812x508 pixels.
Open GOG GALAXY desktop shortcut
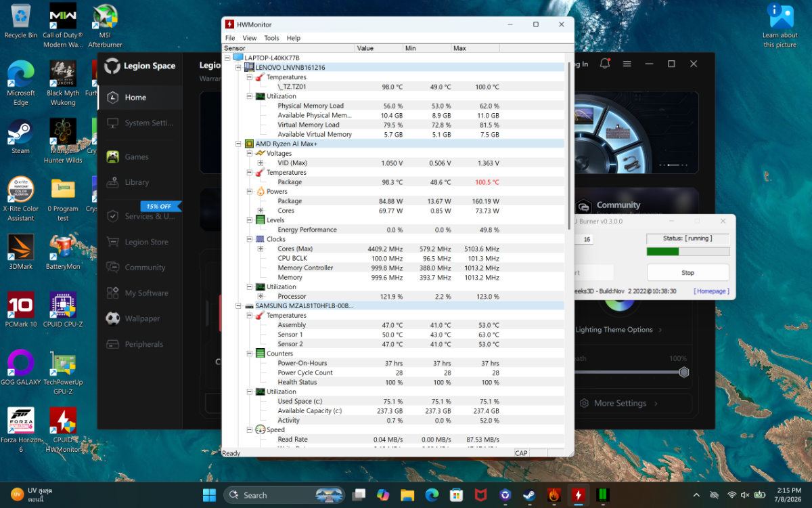pyautogui.click(x=21, y=367)
